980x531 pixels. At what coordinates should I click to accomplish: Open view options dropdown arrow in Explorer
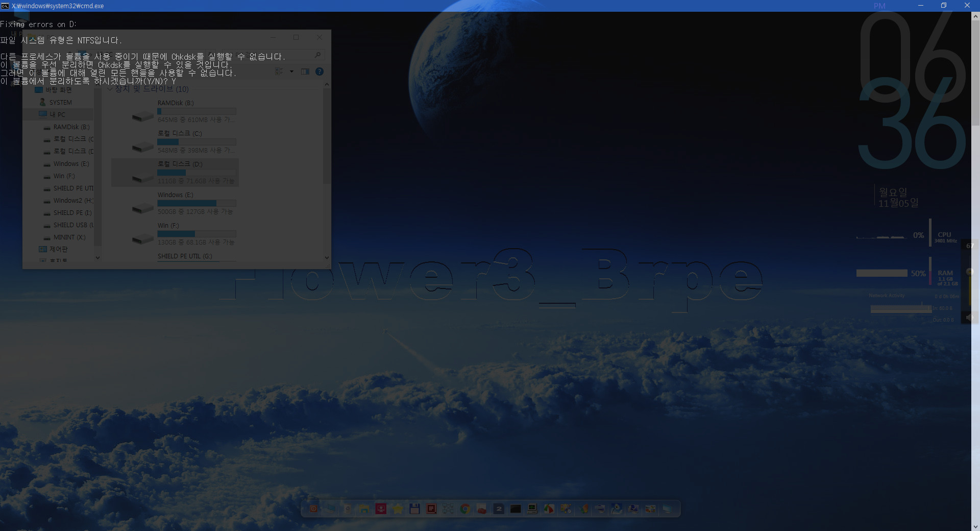(x=292, y=71)
